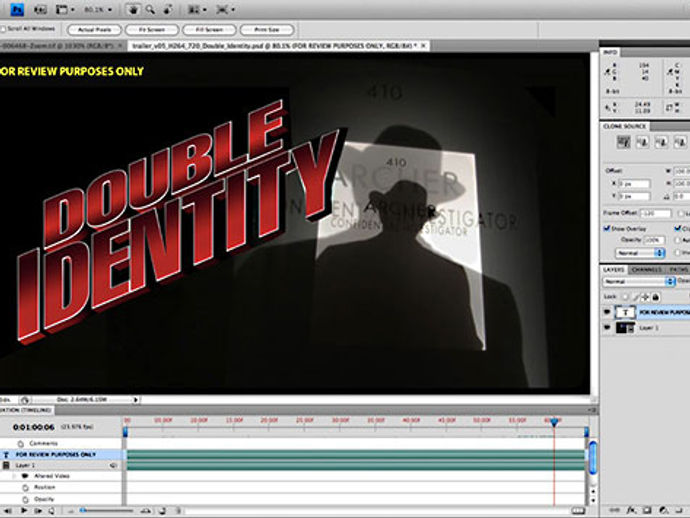Select the text layer T thumbnail
Viewport: 690px width, 518px height.
pos(625,312)
